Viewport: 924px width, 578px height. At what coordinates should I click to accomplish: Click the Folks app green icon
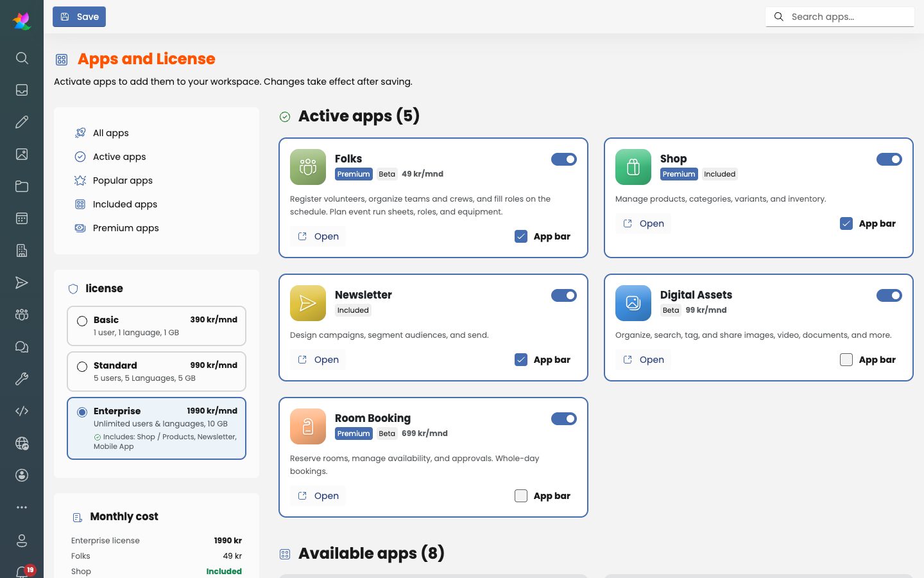308,167
